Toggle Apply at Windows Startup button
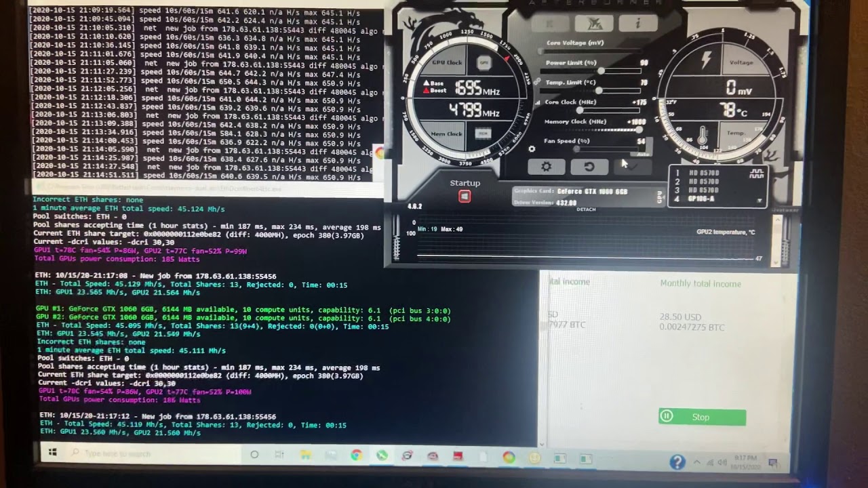This screenshot has width=868, height=488. [465, 197]
